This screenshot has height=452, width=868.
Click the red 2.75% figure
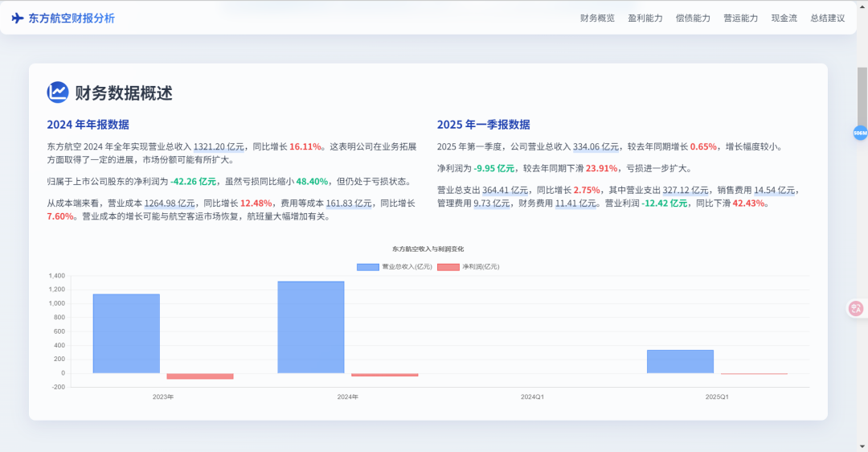pos(586,190)
